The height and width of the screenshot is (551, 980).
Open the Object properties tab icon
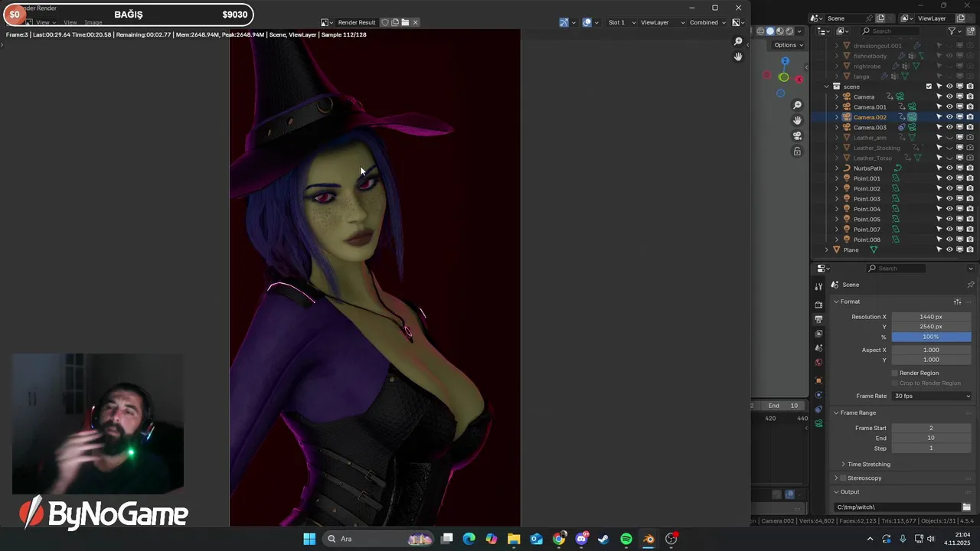pyautogui.click(x=818, y=380)
